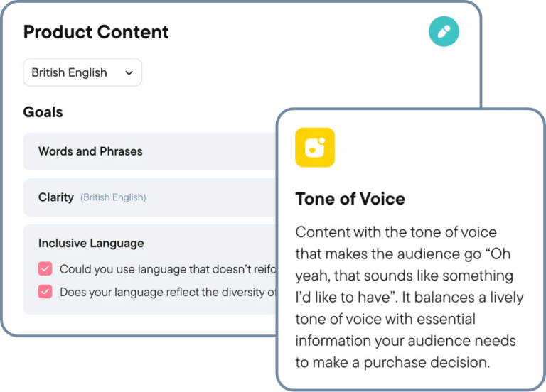Uncheck the "Could you use language" checkbox
This screenshot has width=546, height=392.
(45, 269)
